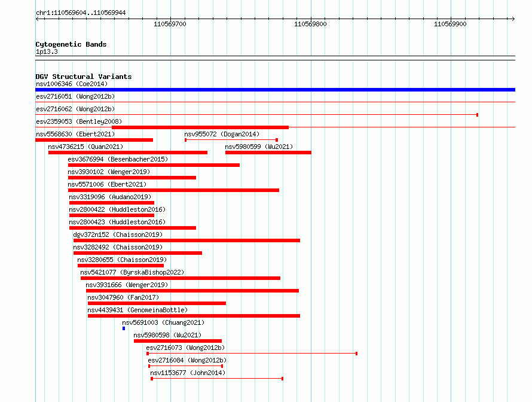Click the left arrow of the ruler
Image resolution: width=532 pixels, height=402 pixels.
click(37, 19)
